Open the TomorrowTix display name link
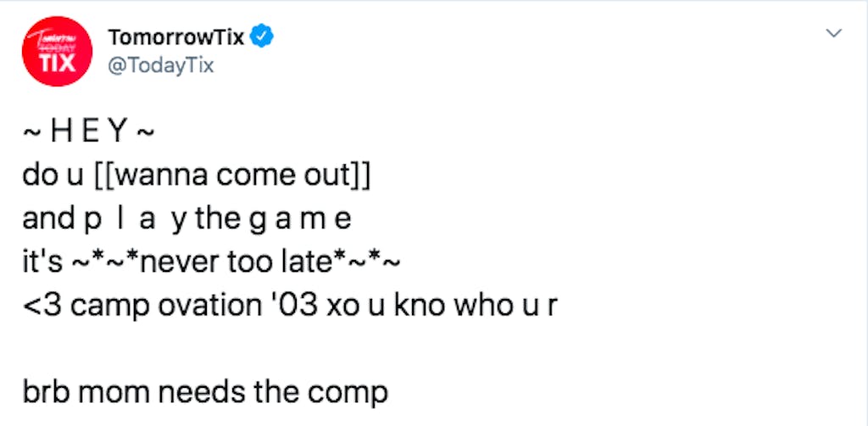This screenshot has width=868, height=426. 176,36
